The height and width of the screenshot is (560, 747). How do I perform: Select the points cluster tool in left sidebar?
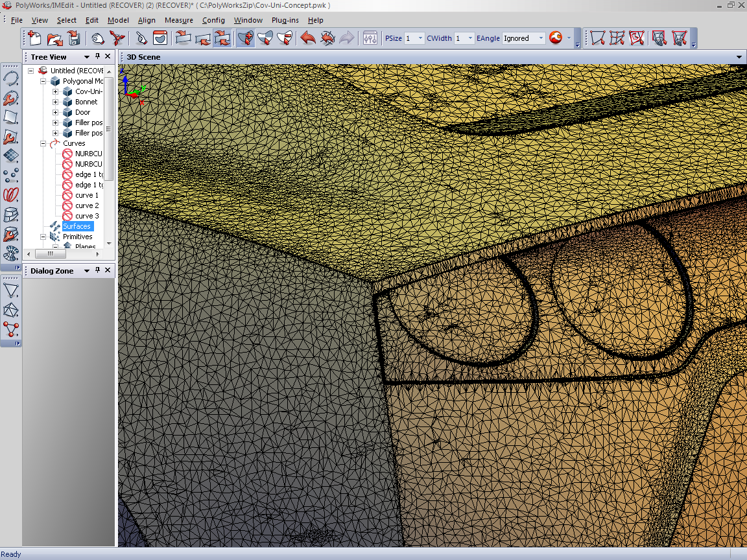tap(11, 175)
